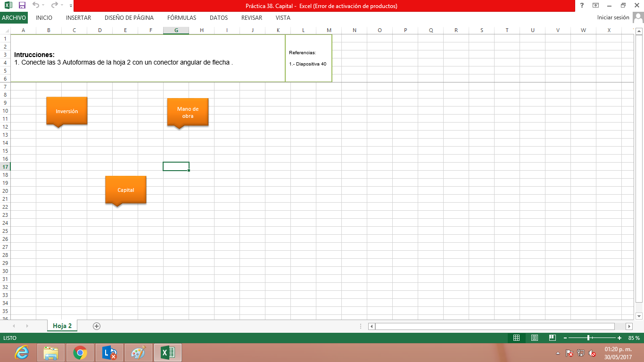Switch to the FÓRMULAS tab

pos(182,17)
